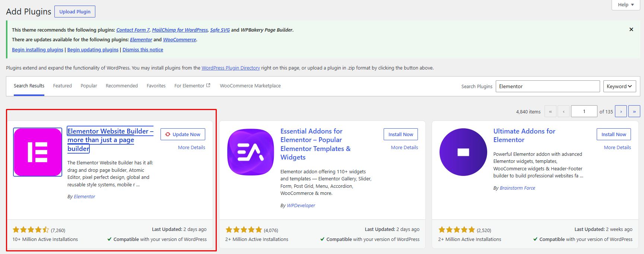Click the Elementor author link
This screenshot has height=254, width=644.
85,196
